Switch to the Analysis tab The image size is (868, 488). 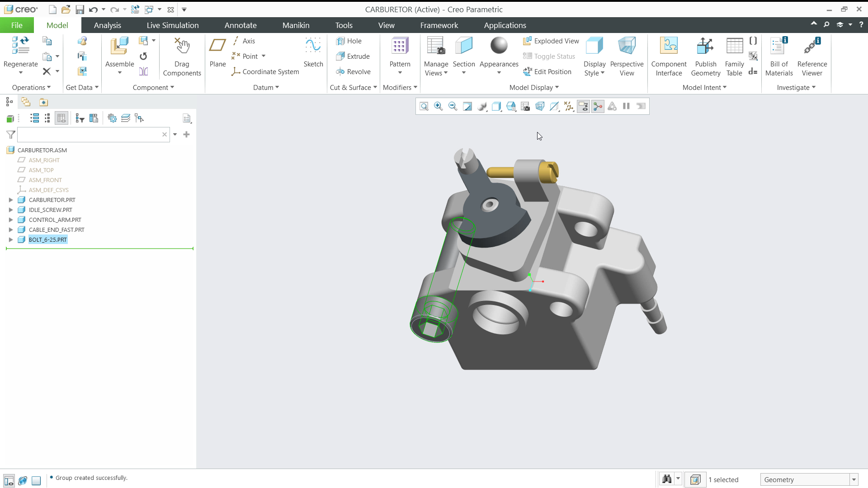[107, 25]
